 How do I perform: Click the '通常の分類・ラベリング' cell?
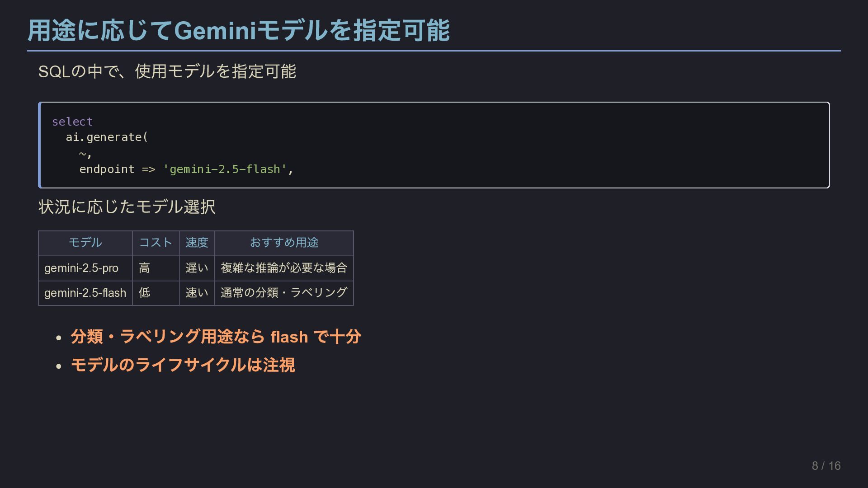coord(283,293)
